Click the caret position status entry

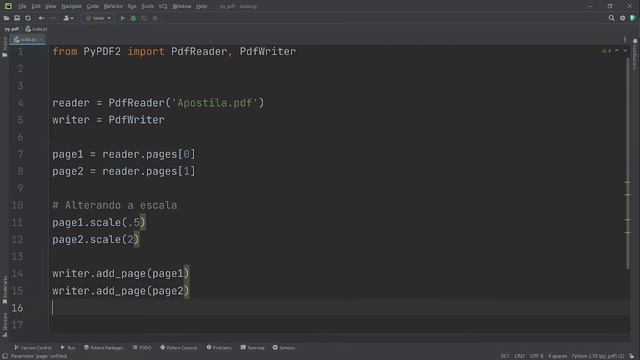click(x=505, y=356)
